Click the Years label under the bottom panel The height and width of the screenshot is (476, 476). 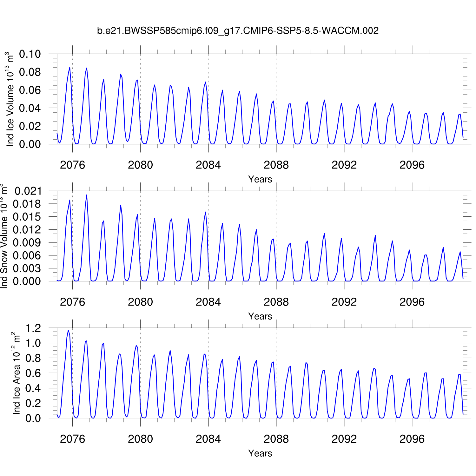click(x=260, y=453)
